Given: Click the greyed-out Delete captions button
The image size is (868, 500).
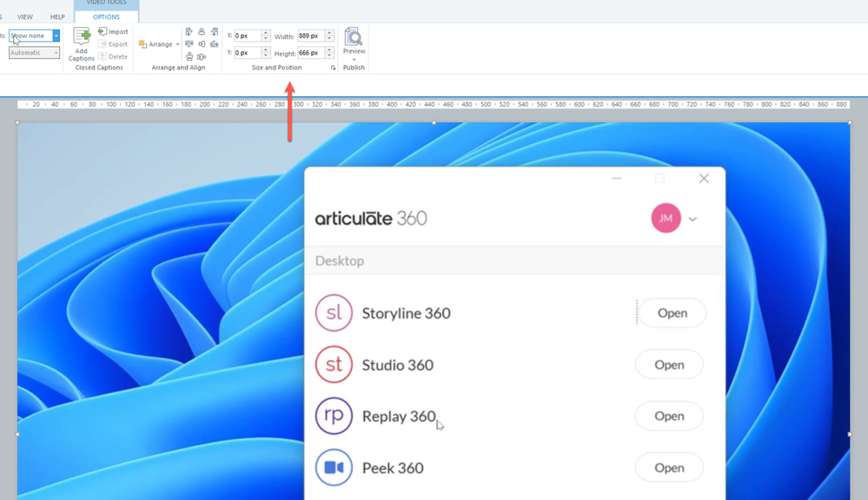Looking at the screenshot, I should coord(113,56).
